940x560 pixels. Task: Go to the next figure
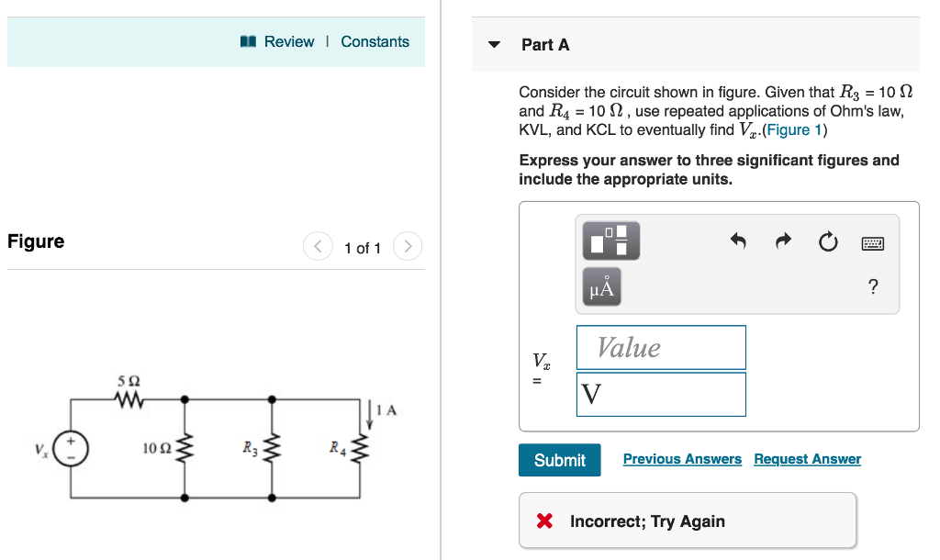coord(408,246)
